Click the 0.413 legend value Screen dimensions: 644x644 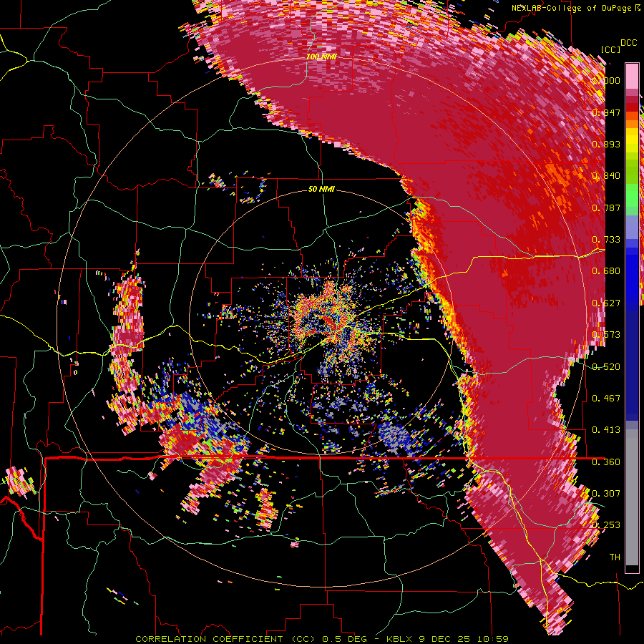[606, 430]
